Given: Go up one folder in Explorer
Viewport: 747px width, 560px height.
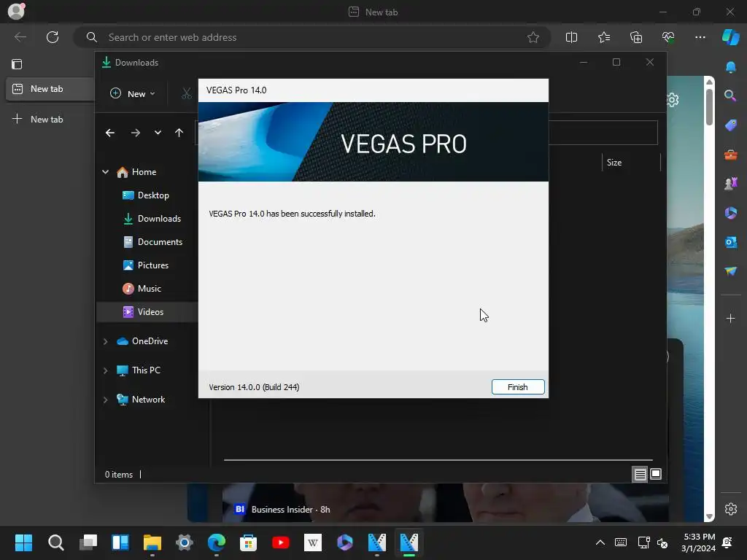Looking at the screenshot, I should click(x=179, y=133).
